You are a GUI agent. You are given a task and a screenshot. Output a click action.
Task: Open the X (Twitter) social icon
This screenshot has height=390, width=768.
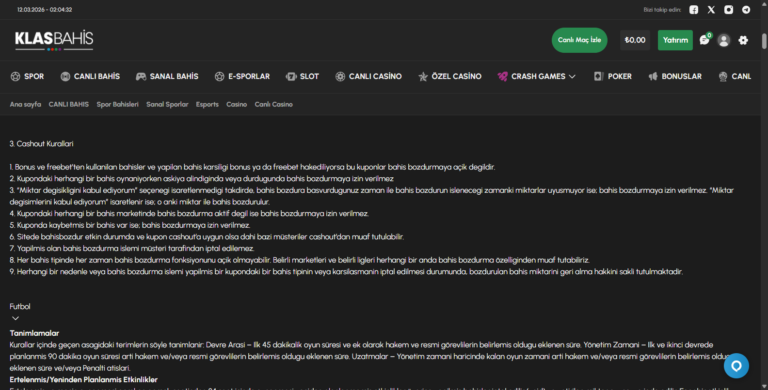point(711,10)
